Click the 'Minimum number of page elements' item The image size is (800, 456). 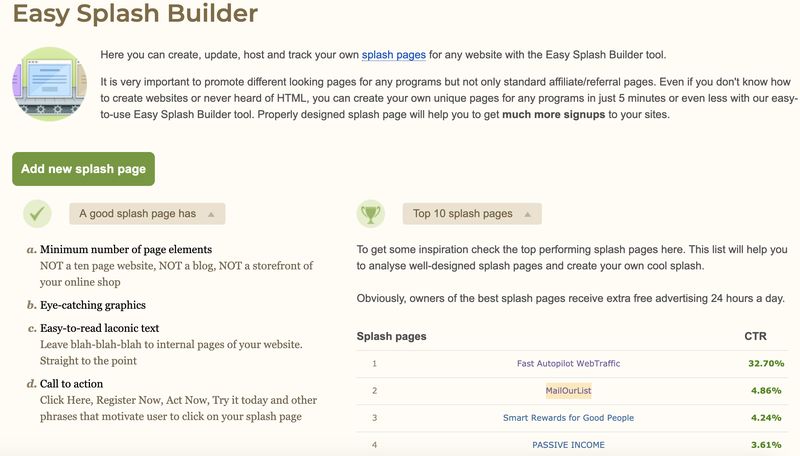[x=126, y=249]
